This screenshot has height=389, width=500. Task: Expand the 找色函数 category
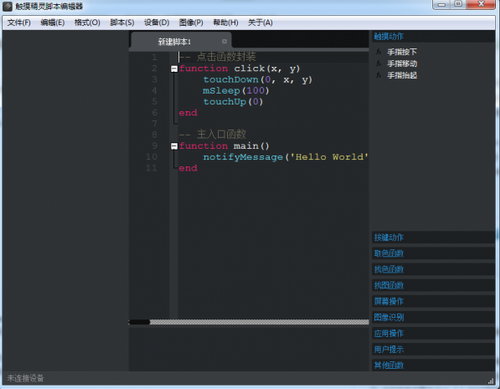pos(433,269)
